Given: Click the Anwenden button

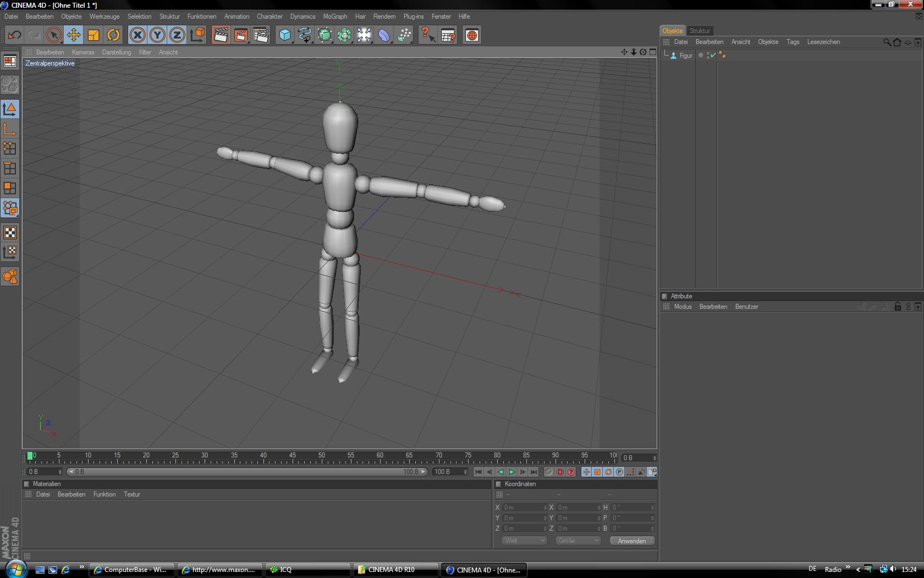Looking at the screenshot, I should tap(632, 541).
